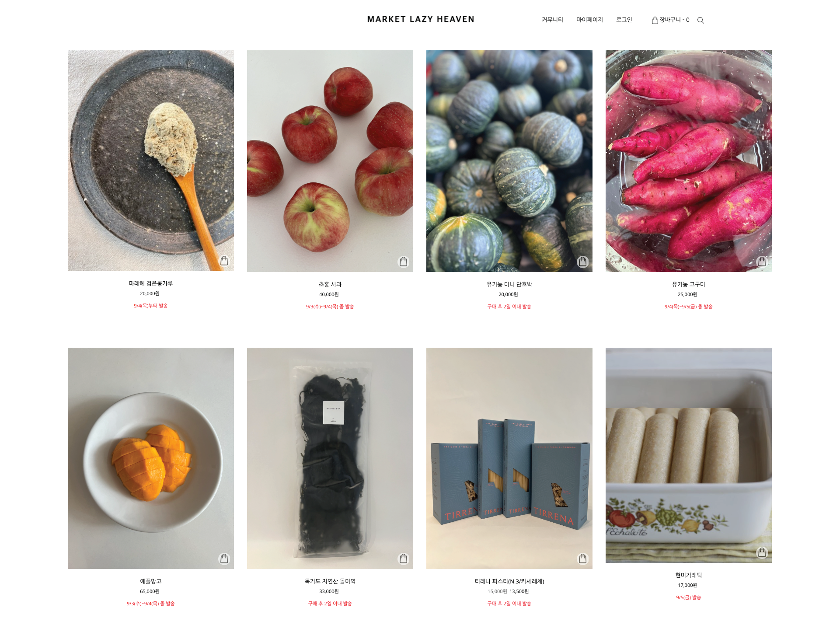Image resolution: width=840 pixels, height=625 pixels.
Task: Open the 현미가래떡 product title link
Action: coord(689,575)
